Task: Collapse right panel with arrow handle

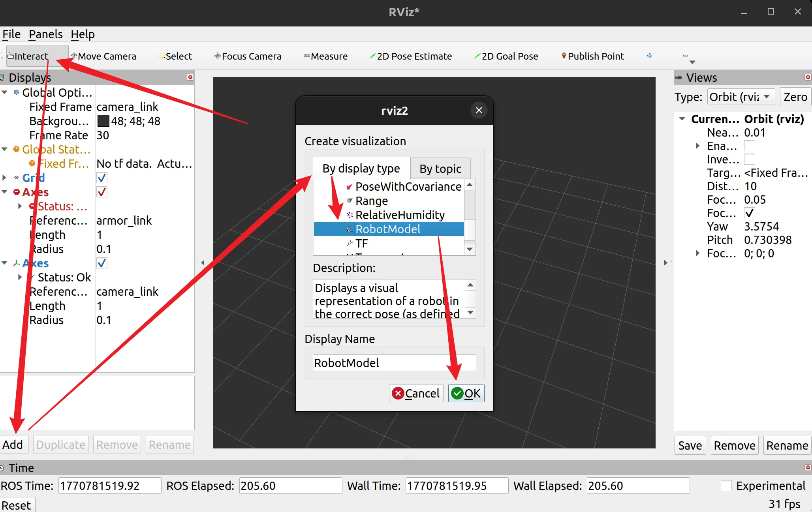Action: click(665, 263)
